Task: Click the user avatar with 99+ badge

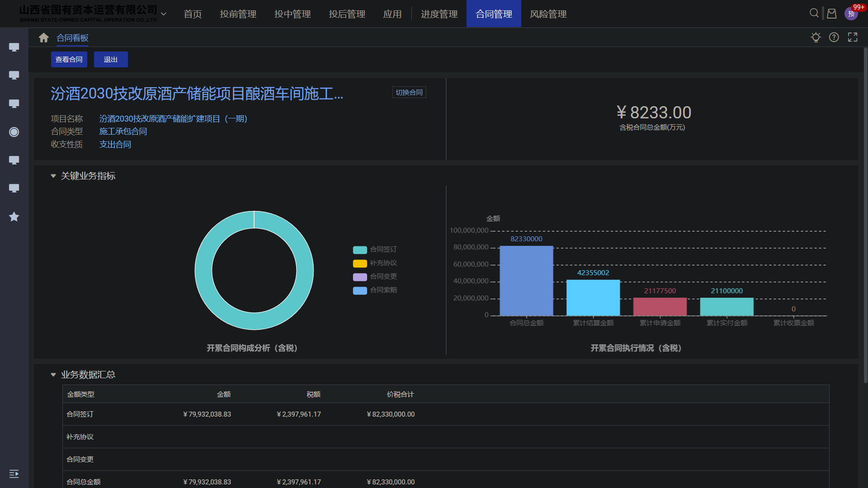Action: tap(851, 14)
